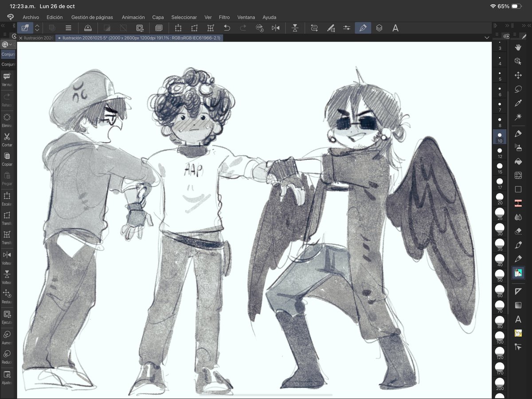532x399 pixels.
Task: Open the Edición menu
Action: tap(55, 17)
